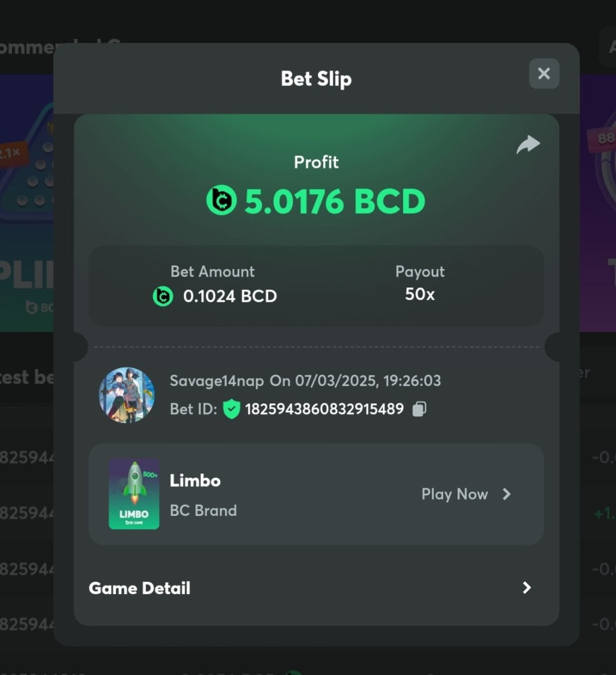
Task: Click the BCD coin icon beside bet amount
Action: (163, 296)
